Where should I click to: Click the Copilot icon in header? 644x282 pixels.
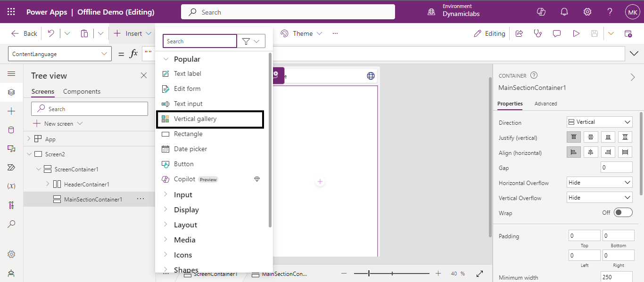(541, 12)
